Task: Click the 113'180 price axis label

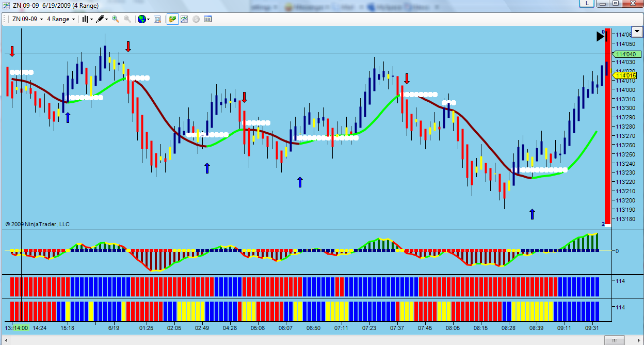Action: [625, 219]
